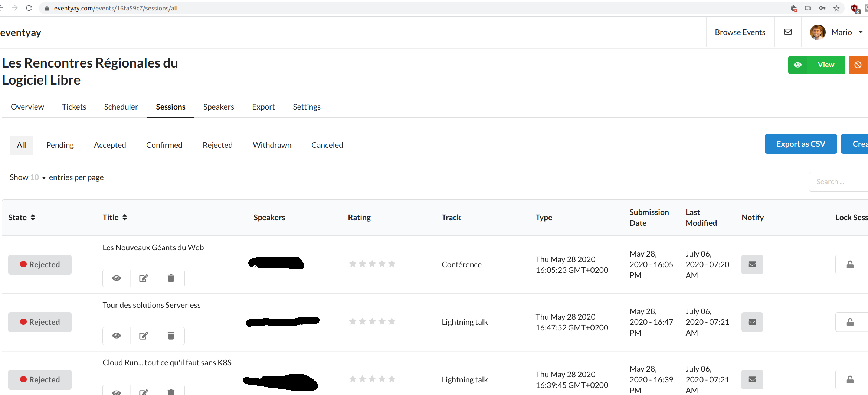868x395 pixels.
Task: Send notification email for Tour des solutions Serverless
Action: pyautogui.click(x=752, y=322)
